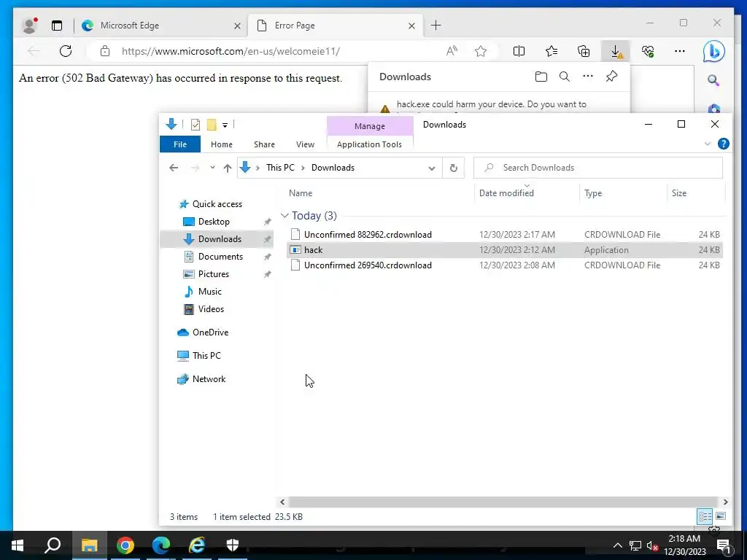The width and height of the screenshot is (747, 560).
Task: Click Edge Downloads toolbar icon
Action: pyautogui.click(x=616, y=51)
